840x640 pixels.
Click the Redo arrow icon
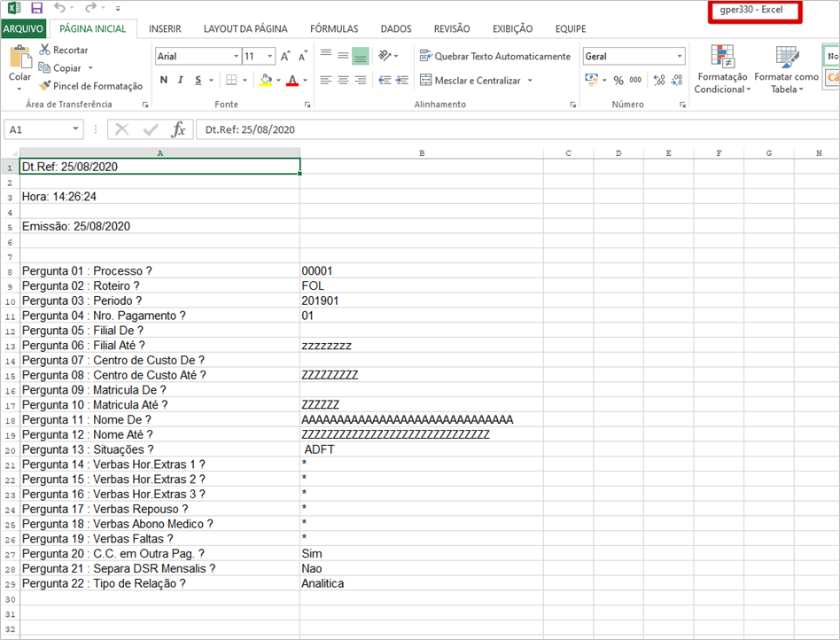point(90,8)
